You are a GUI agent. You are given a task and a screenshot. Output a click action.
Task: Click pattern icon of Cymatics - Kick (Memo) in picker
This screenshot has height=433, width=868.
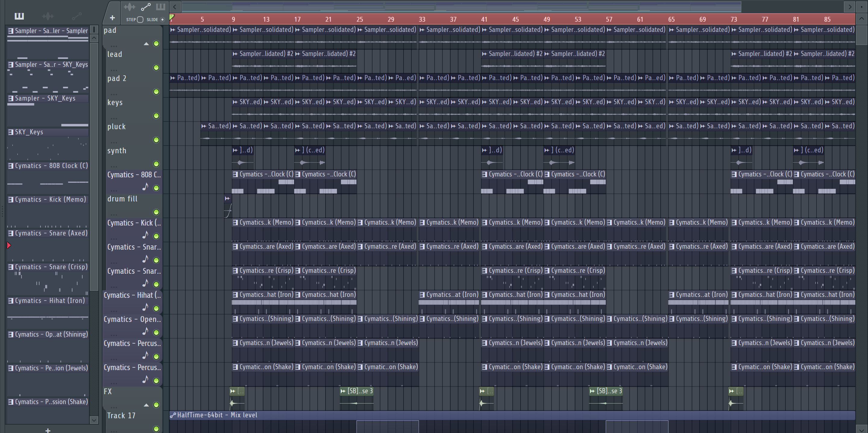tap(11, 199)
